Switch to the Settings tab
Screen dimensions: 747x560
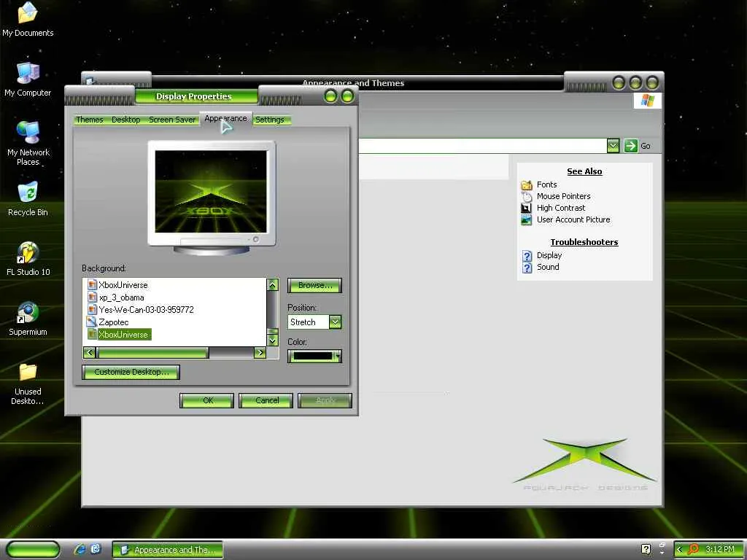pyautogui.click(x=270, y=120)
